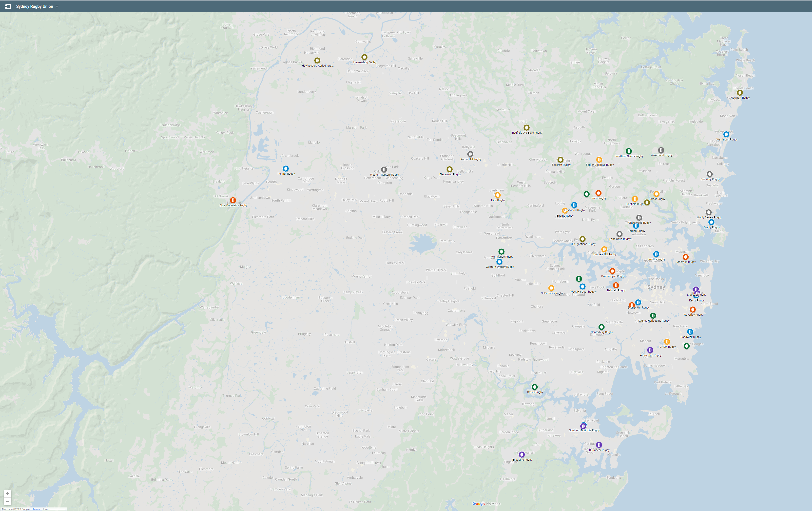Click the Rouse Hill Rugby pin
This screenshot has height=511, width=812.
470,154
